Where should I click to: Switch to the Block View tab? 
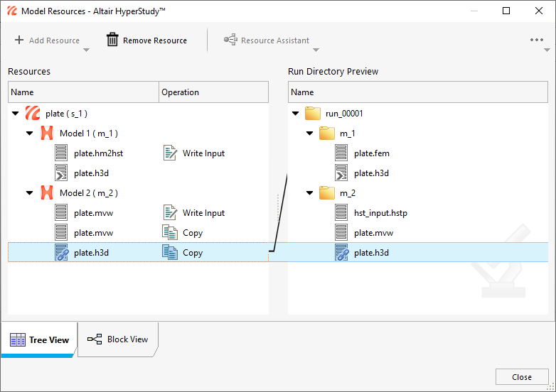(118, 339)
